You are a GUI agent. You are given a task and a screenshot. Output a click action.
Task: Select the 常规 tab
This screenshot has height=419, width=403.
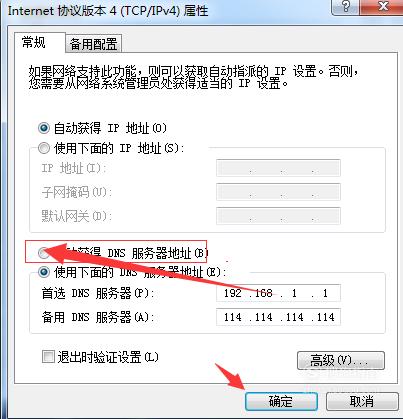(34, 43)
